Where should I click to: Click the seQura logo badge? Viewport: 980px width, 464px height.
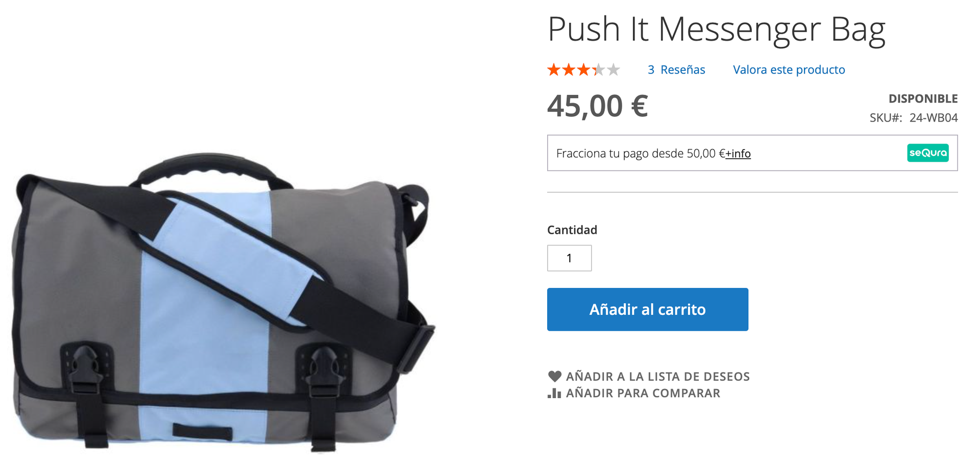tap(927, 153)
